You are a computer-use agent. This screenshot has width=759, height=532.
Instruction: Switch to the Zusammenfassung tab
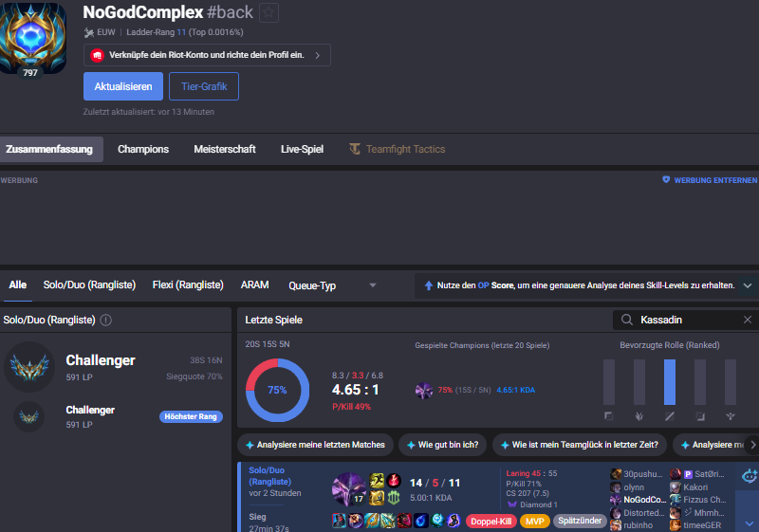click(x=49, y=149)
